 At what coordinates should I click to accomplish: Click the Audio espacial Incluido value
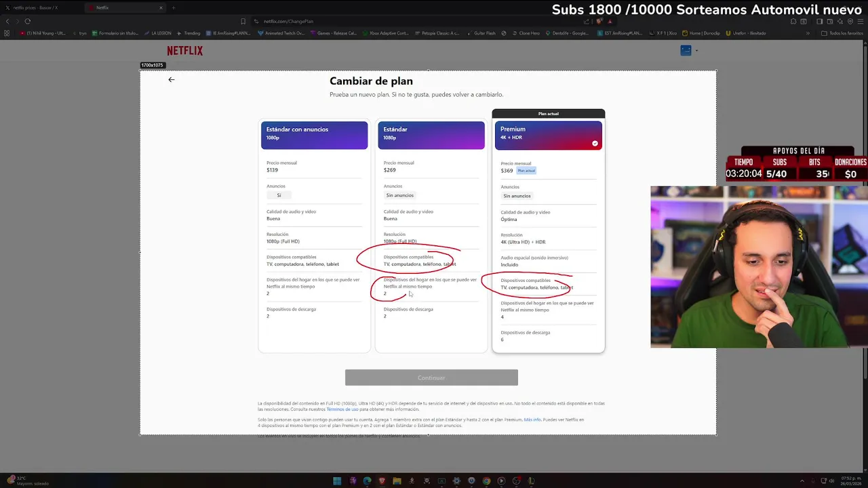pyautogui.click(x=509, y=265)
